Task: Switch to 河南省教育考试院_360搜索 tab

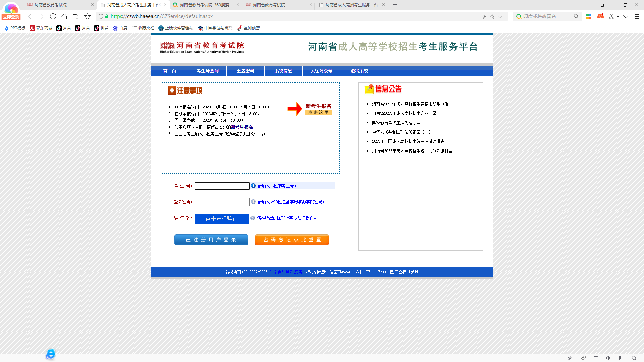Action: point(204,5)
